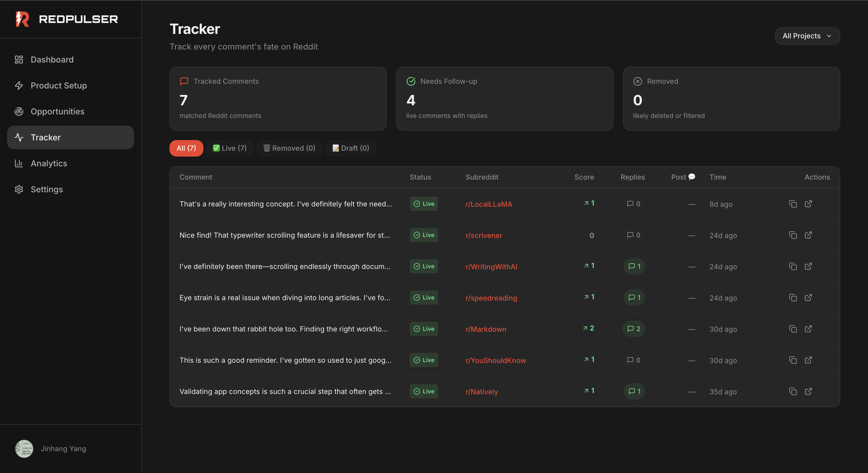Open the Needs Follow-up stats card
Image resolution: width=868 pixels, height=473 pixels.
pyautogui.click(x=504, y=98)
